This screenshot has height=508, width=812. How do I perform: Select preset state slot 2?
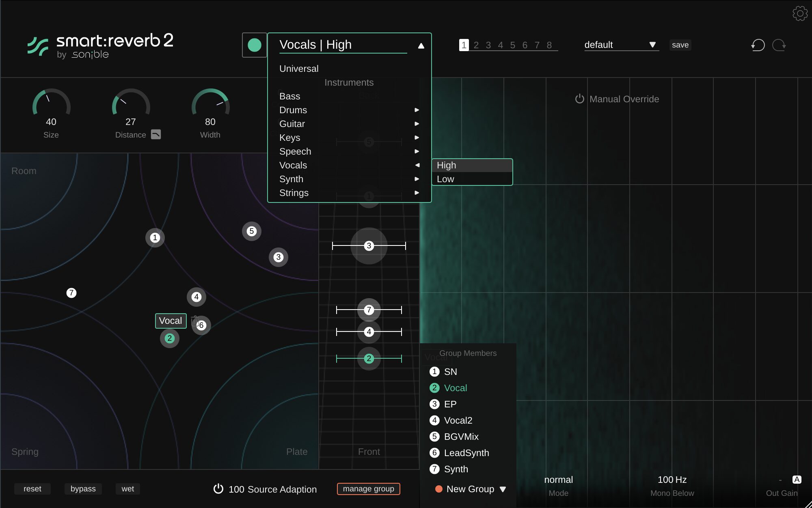(476, 45)
